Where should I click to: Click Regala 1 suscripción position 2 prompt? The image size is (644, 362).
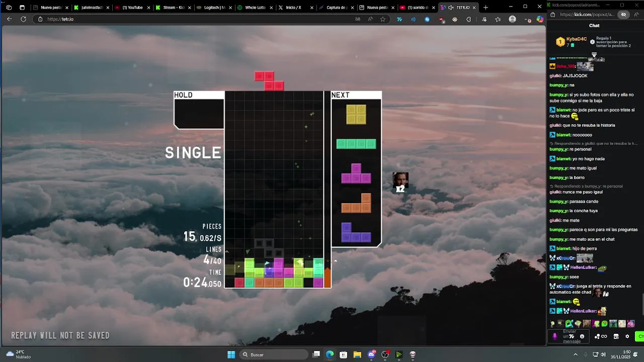pyautogui.click(x=611, y=42)
